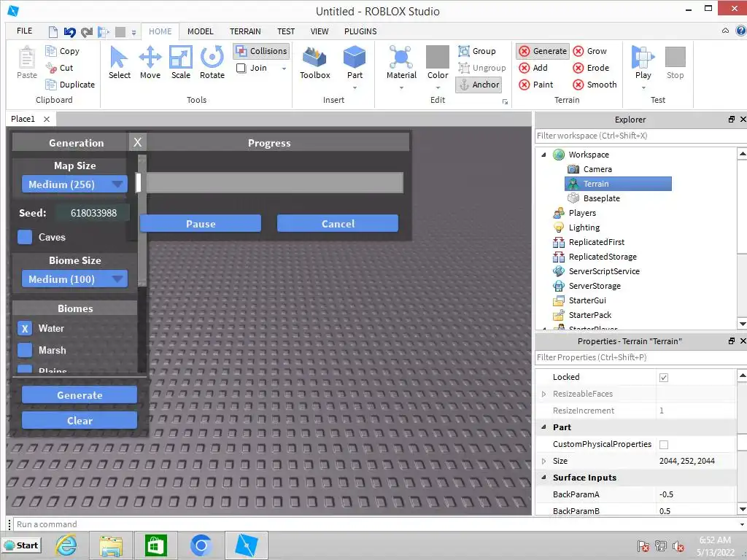Click the Play test icon
Viewport: 747px width, 560px height.
click(x=643, y=57)
